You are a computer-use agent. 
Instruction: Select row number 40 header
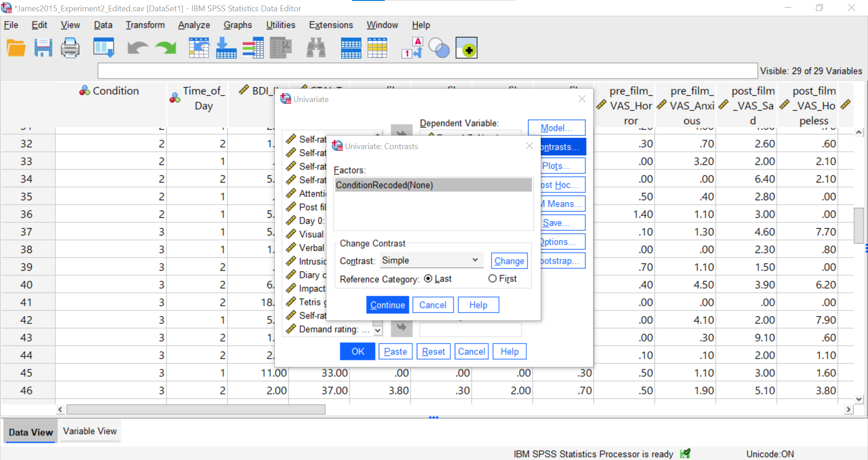pos(27,285)
